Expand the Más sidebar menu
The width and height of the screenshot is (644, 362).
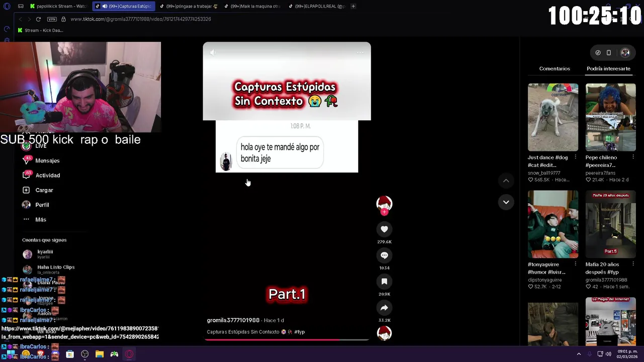35,220
